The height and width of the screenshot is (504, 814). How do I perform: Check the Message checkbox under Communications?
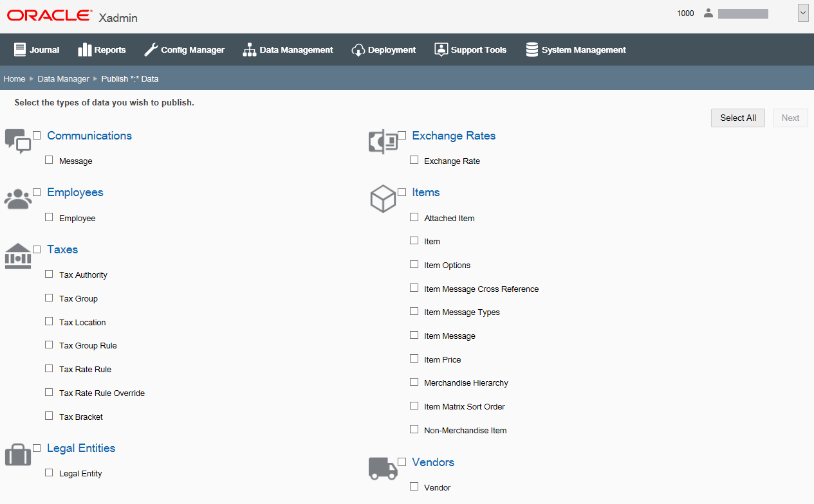point(50,159)
